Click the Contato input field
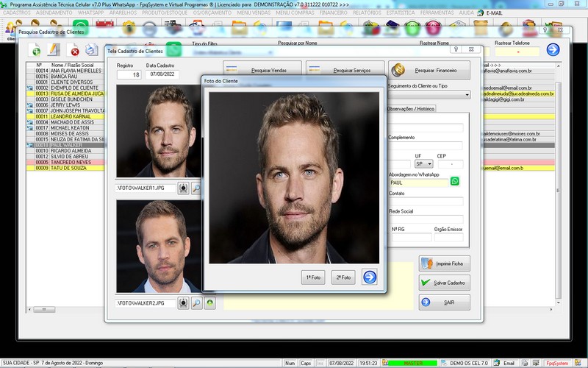 tap(426, 201)
